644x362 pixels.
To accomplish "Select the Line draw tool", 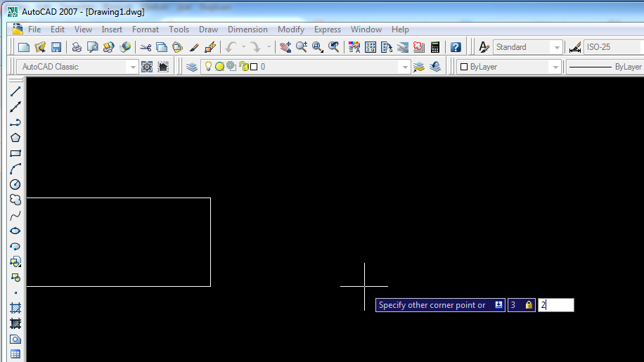I will tap(15, 91).
